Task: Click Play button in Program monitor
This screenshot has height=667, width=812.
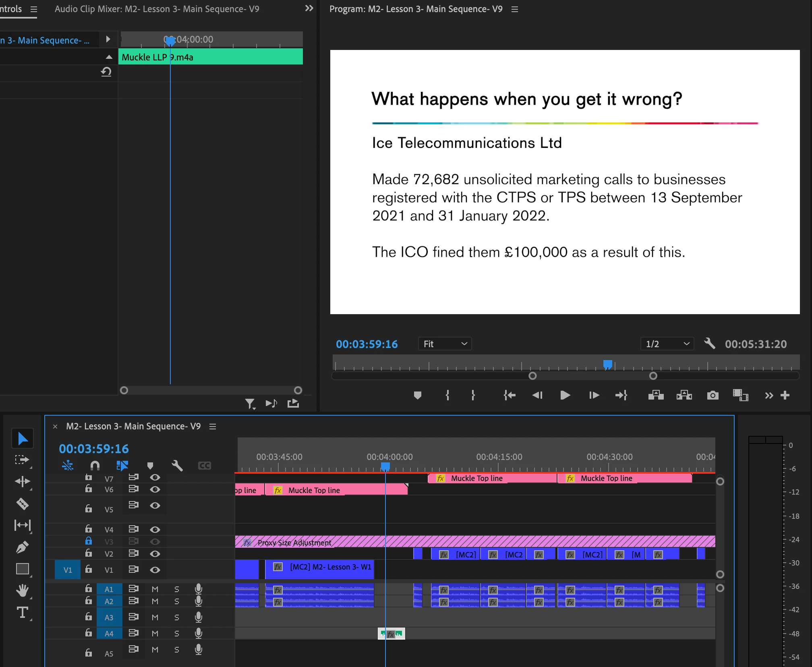Action: (565, 395)
